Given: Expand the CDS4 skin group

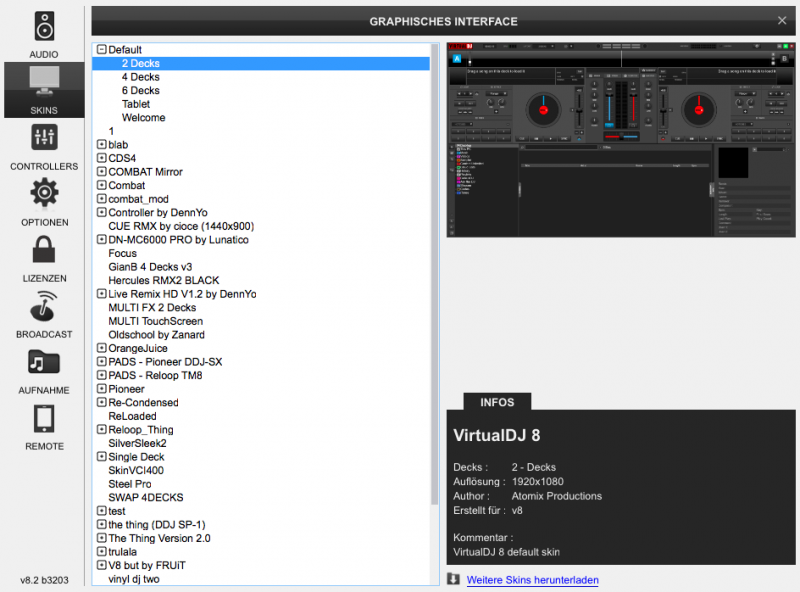Looking at the screenshot, I should pos(102,158).
